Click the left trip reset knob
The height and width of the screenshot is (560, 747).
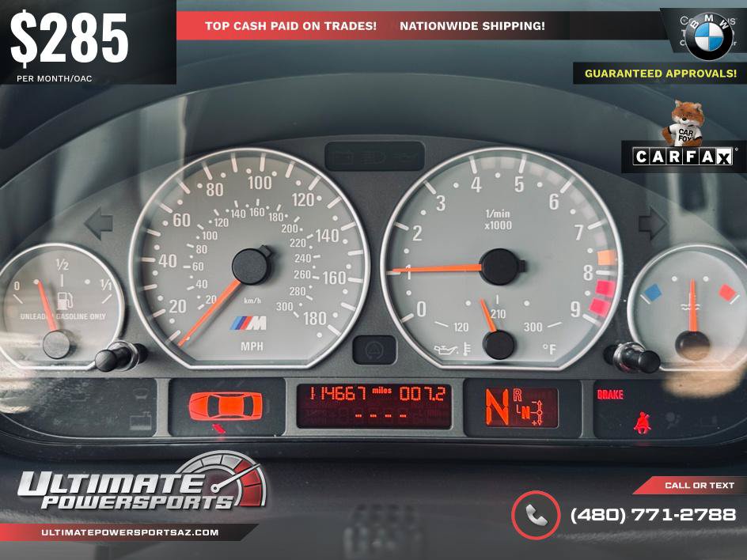click(119, 356)
